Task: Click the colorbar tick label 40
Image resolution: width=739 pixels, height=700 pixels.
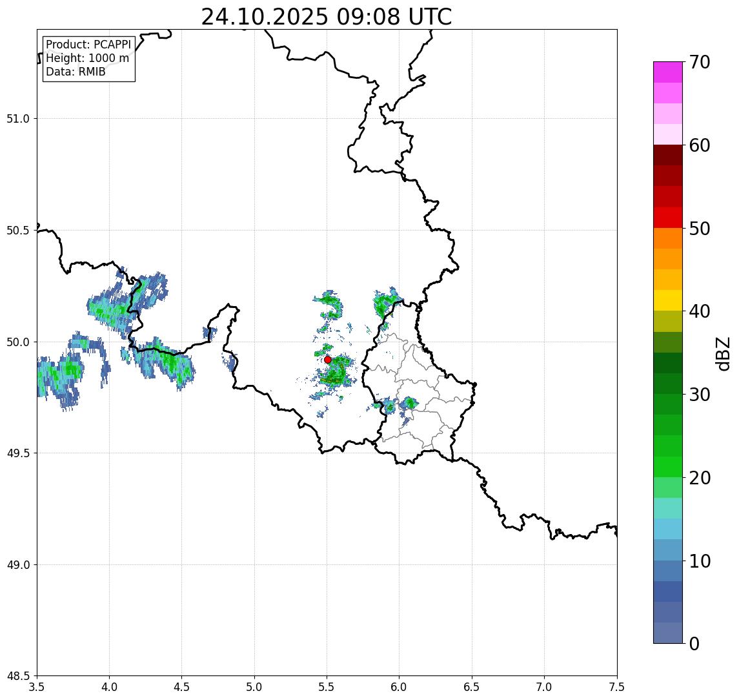Action: click(700, 311)
